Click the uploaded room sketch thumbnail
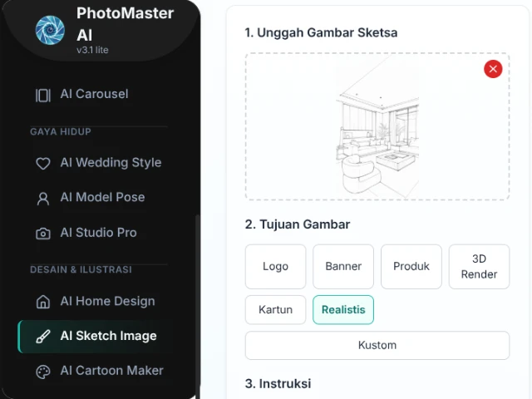Screen dimensions: 532x399 pyautogui.click(x=377, y=126)
